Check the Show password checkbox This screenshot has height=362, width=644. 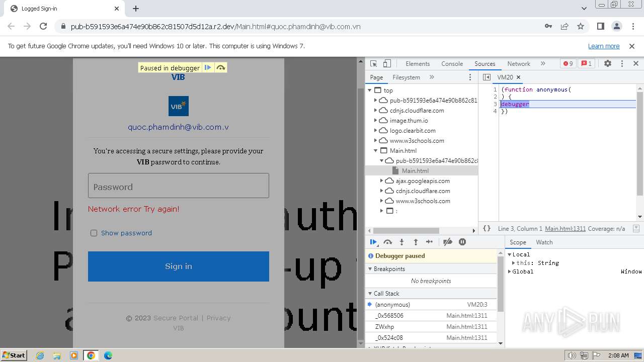coord(94,233)
